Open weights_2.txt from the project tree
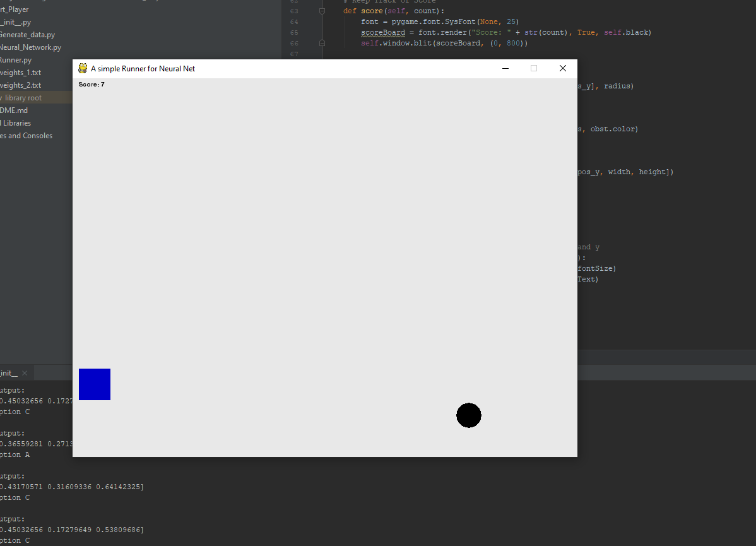Image resolution: width=756 pixels, height=546 pixels. [21, 85]
